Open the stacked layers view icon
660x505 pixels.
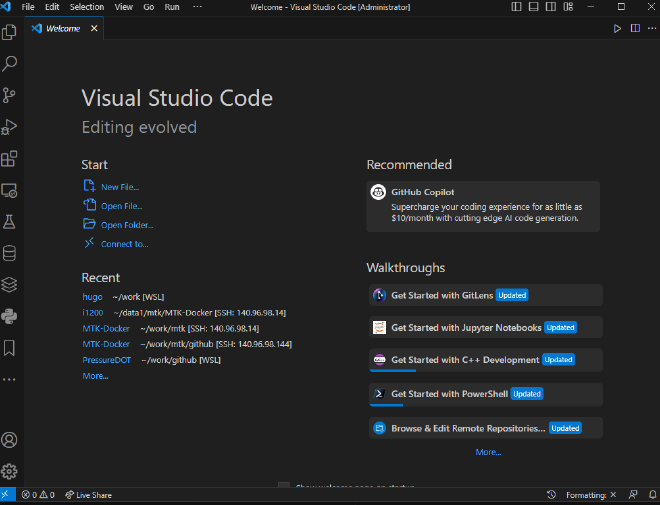(x=9, y=285)
